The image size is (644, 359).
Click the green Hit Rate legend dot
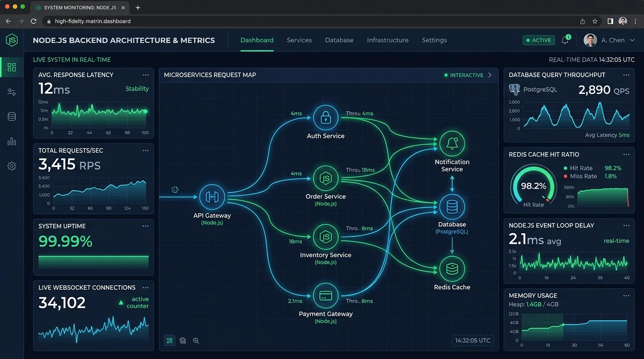565,168
